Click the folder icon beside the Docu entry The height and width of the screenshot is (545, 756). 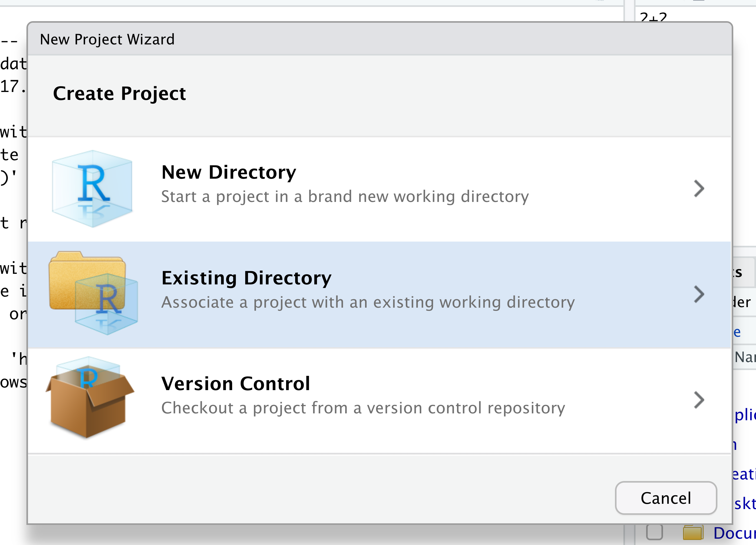(693, 532)
